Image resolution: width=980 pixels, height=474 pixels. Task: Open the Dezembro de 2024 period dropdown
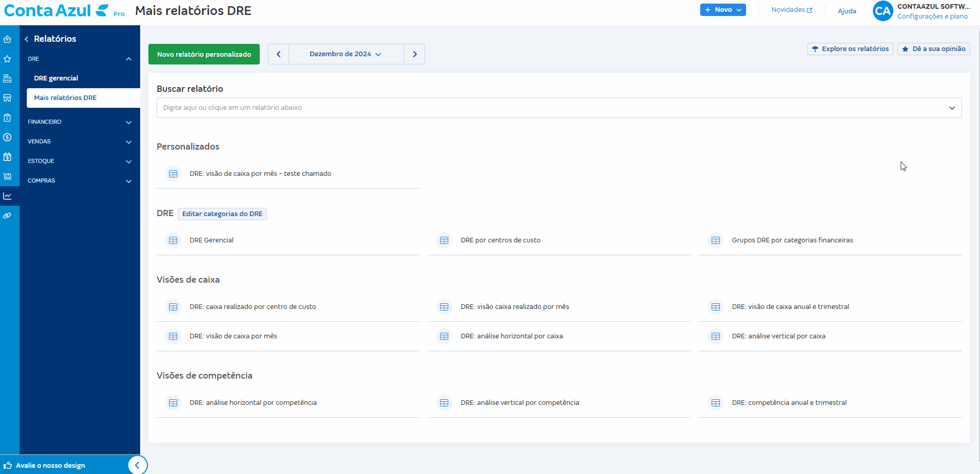[x=346, y=54]
